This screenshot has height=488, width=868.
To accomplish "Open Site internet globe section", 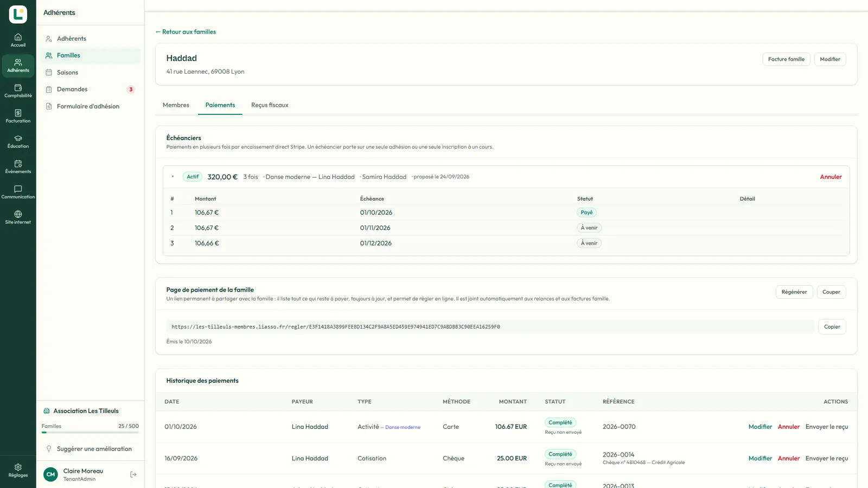I will [x=18, y=217].
